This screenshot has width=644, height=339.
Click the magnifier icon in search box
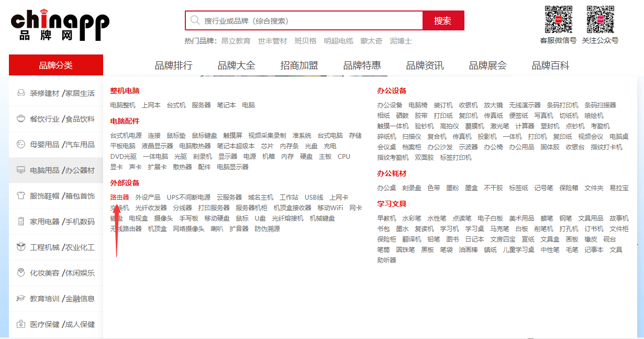click(195, 20)
